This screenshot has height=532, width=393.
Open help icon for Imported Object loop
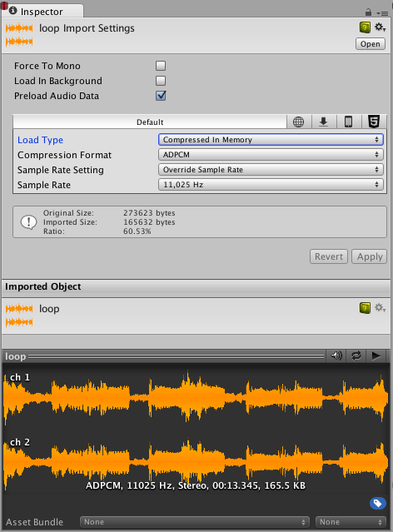click(x=365, y=308)
